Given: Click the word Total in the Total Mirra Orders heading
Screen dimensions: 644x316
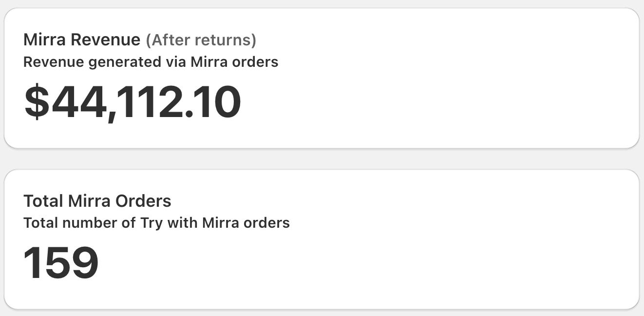Looking at the screenshot, I should coord(44,201).
